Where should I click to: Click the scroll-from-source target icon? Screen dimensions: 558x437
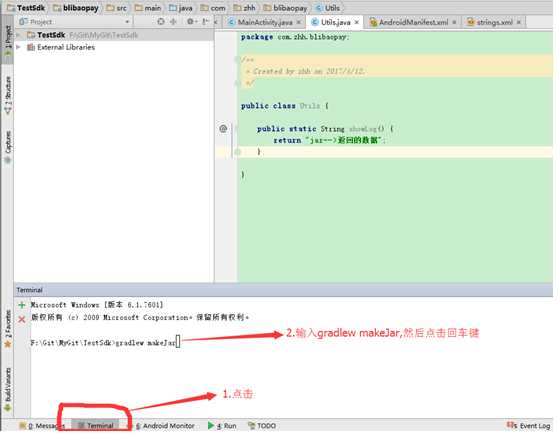(x=161, y=22)
